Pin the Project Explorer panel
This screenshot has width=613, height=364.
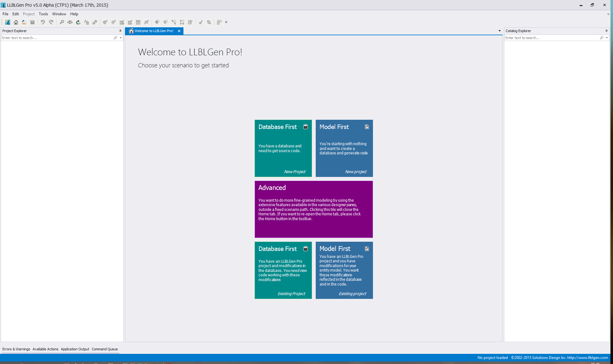(120, 31)
